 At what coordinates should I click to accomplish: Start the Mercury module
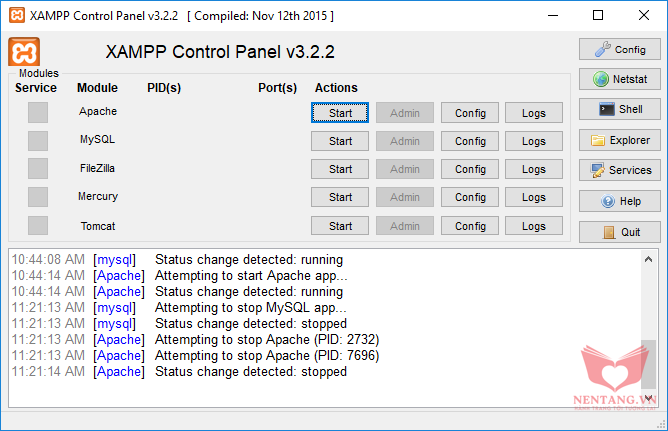pos(340,197)
